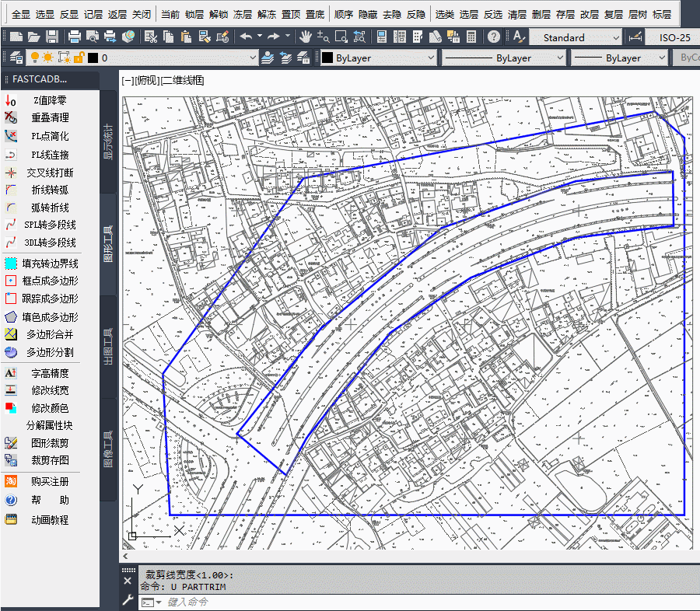Select the 多边形合并 tool
The image size is (700, 611).
click(x=50, y=335)
